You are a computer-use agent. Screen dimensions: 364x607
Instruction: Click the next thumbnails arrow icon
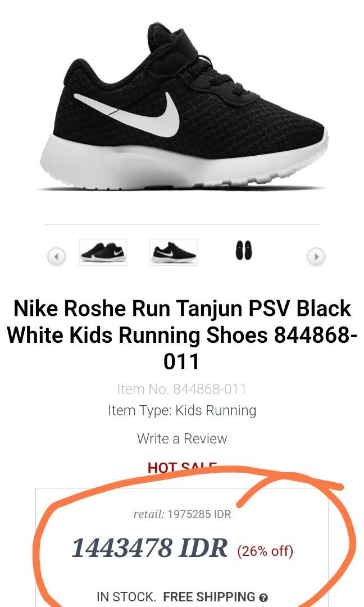[316, 256]
